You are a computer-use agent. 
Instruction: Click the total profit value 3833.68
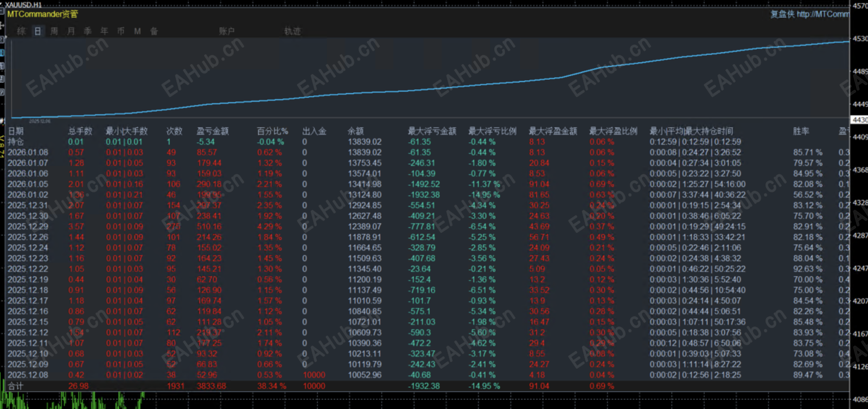[212, 386]
